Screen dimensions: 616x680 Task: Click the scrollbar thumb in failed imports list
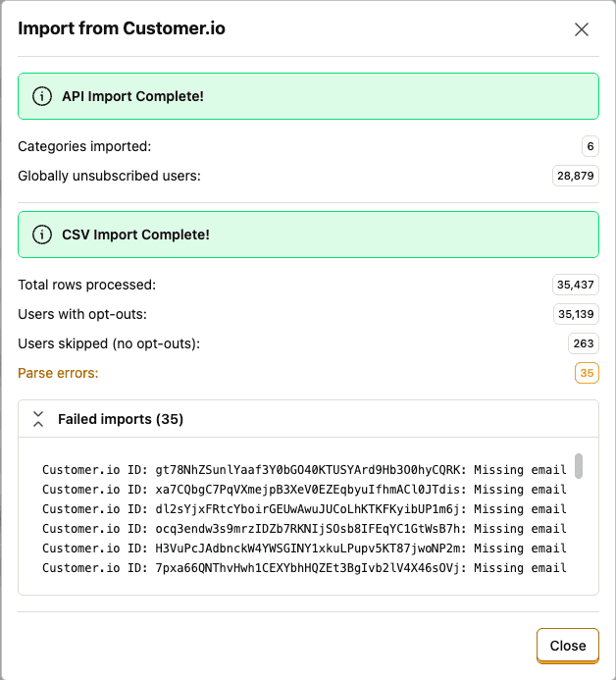579,466
